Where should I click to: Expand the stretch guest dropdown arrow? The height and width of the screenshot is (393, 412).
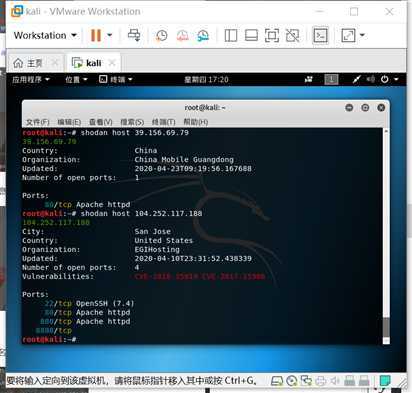click(x=362, y=35)
